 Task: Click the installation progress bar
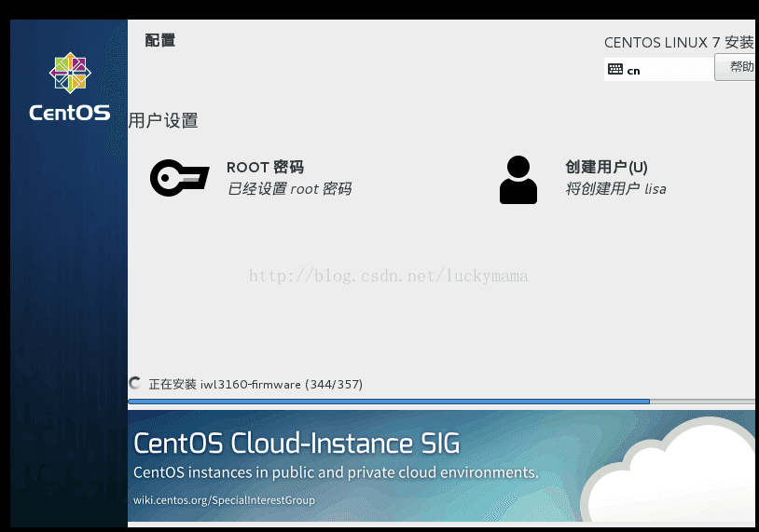coord(441,402)
